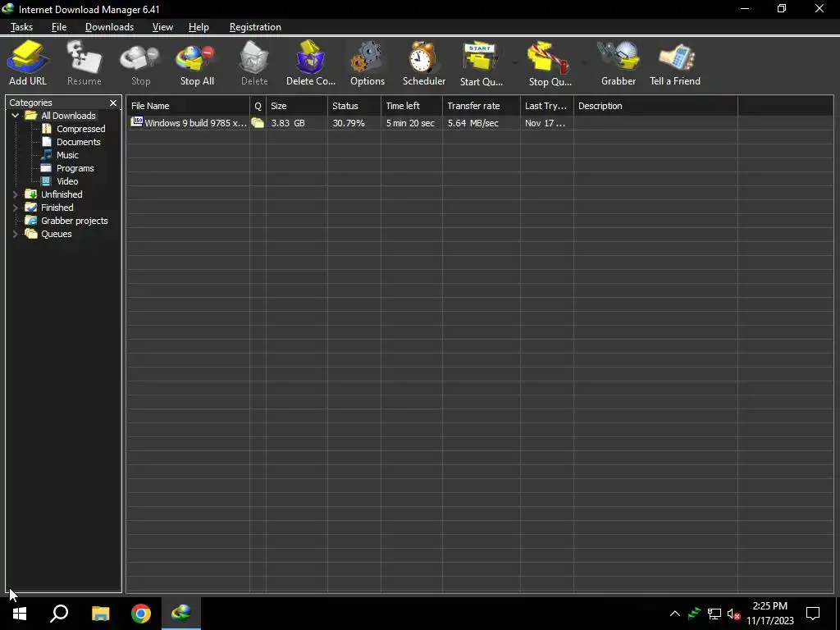Open the File menu

[59, 27]
